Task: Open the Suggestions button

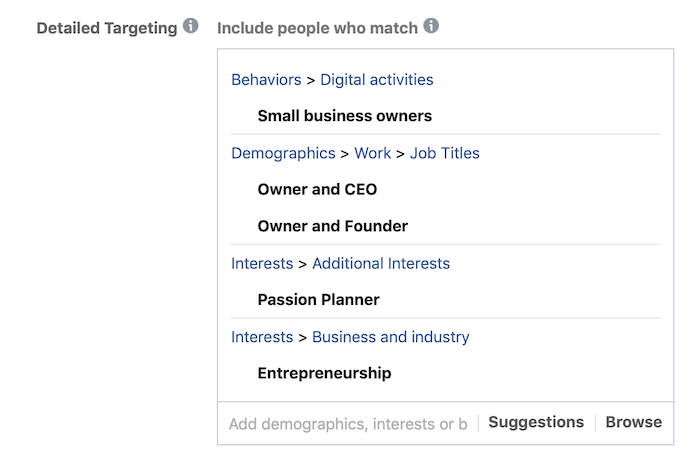Action: [536, 422]
